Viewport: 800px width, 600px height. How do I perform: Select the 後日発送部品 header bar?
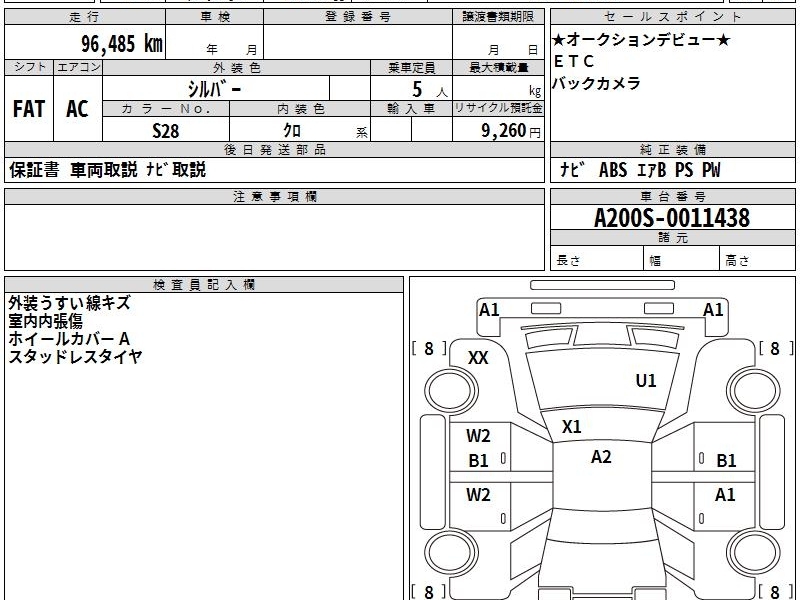click(274, 149)
